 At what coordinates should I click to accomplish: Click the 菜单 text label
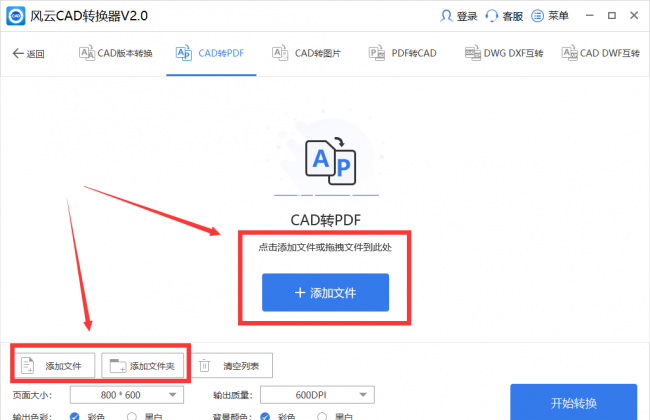[x=558, y=16]
